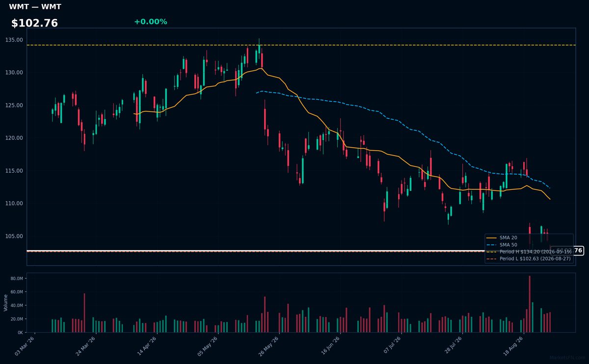Click the 125.00 price axis label
589x364 pixels.
(14, 105)
